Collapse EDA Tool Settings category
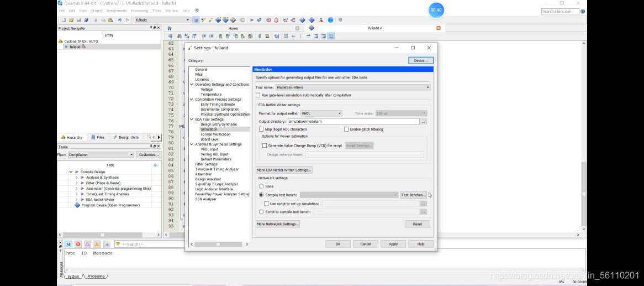Viewport: 644px width, 286px height. click(x=192, y=119)
